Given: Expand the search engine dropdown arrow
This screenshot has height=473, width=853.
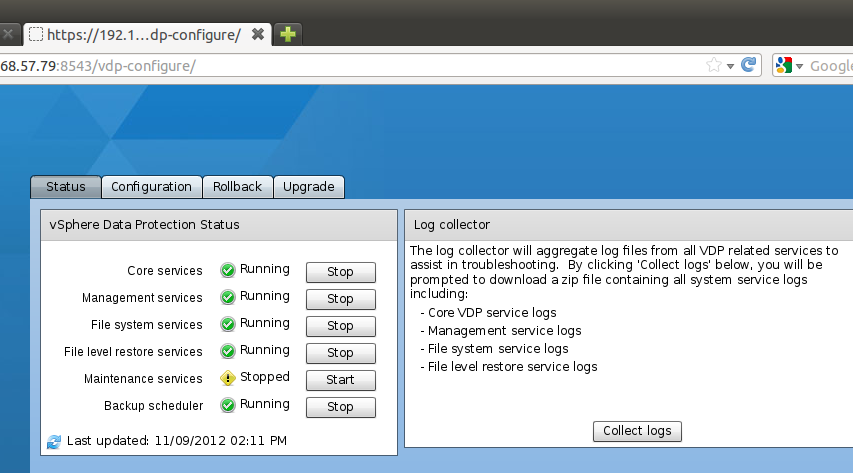Looking at the screenshot, I should (799, 66).
